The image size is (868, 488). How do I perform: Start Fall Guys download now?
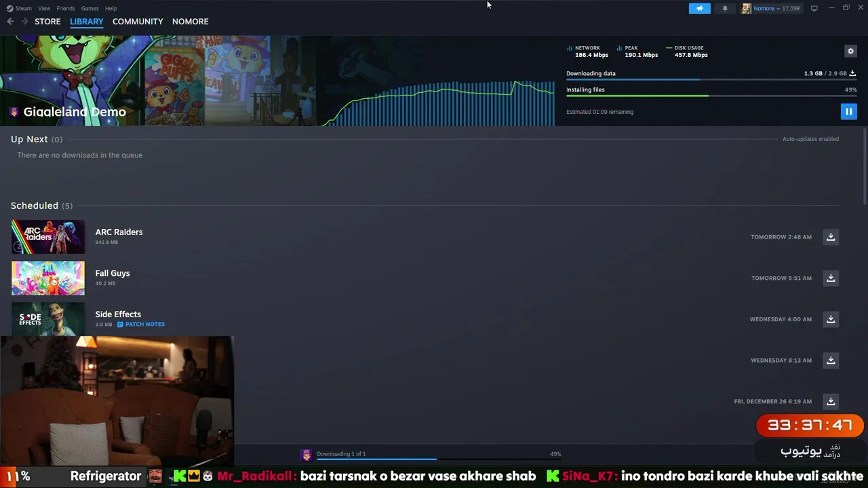pyautogui.click(x=831, y=278)
